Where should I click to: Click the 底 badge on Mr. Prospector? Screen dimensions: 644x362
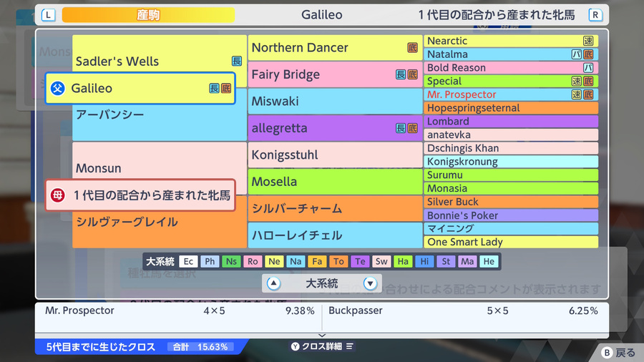tap(588, 94)
